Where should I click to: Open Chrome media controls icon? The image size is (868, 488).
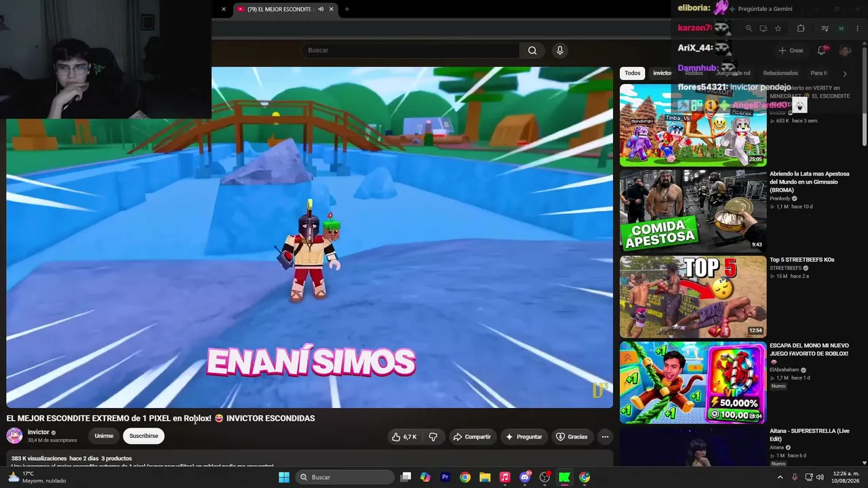pos(825,28)
